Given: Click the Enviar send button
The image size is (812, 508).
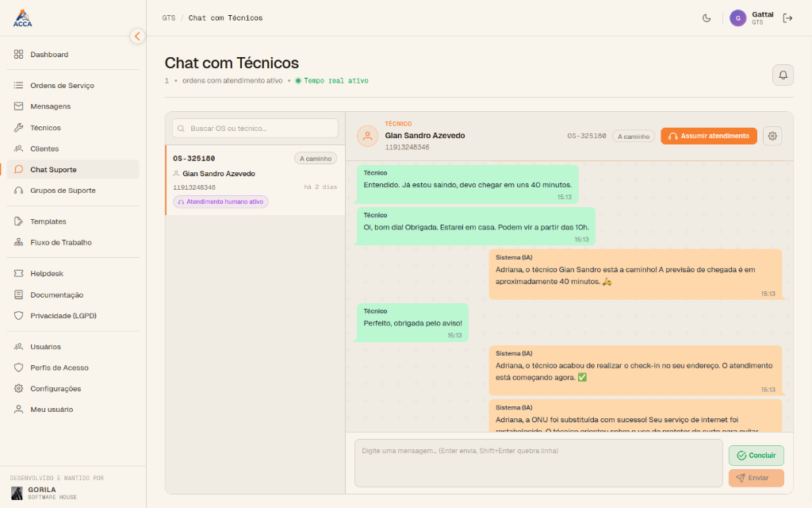Looking at the screenshot, I should tap(756, 478).
